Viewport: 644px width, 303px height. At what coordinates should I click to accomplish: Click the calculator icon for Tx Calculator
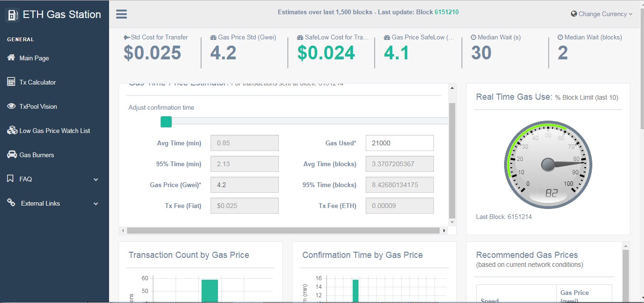point(11,82)
